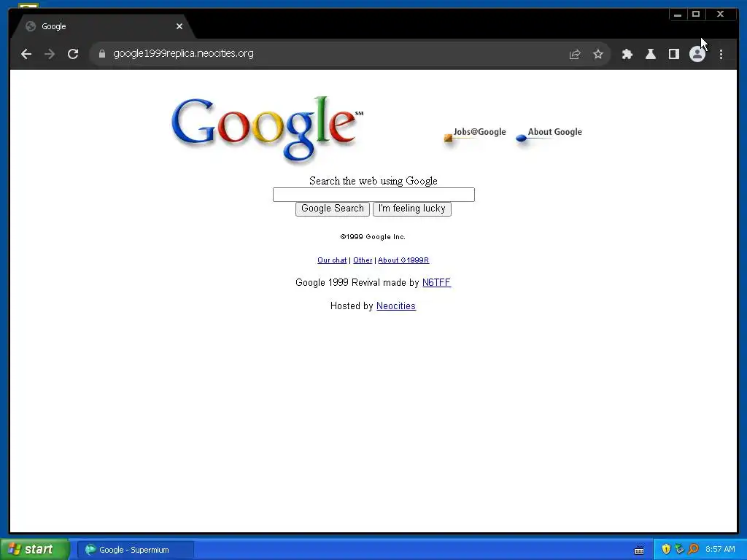This screenshot has height=560, width=747.
Task: Click the network connection tray icon
Action: click(x=679, y=549)
